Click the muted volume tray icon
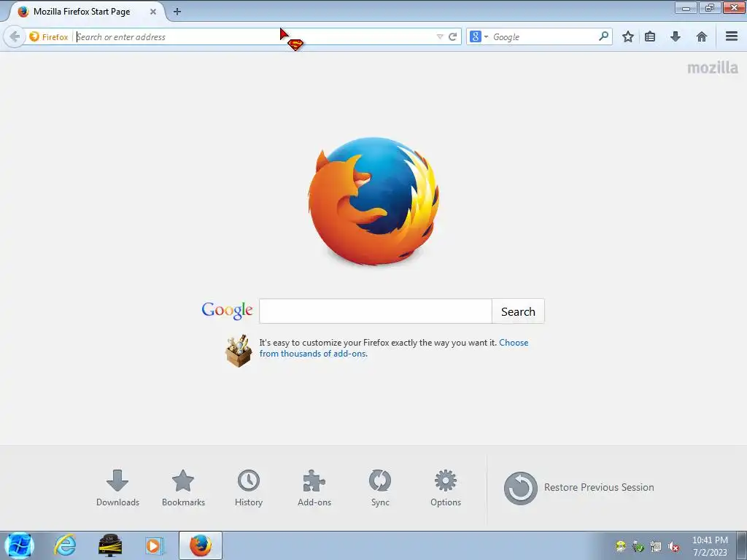747x560 pixels. tap(673, 547)
